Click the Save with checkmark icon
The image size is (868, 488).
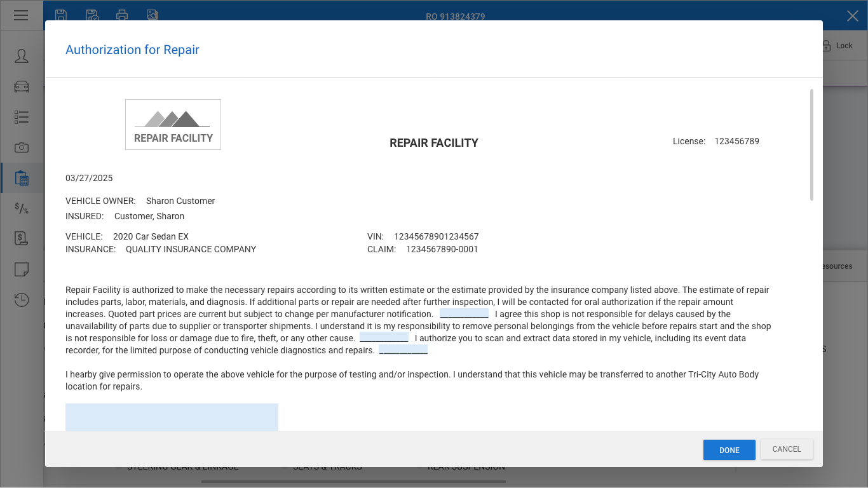tap(92, 15)
